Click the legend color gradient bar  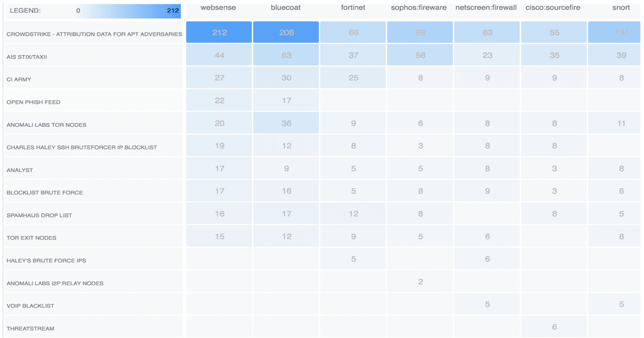pos(128,11)
